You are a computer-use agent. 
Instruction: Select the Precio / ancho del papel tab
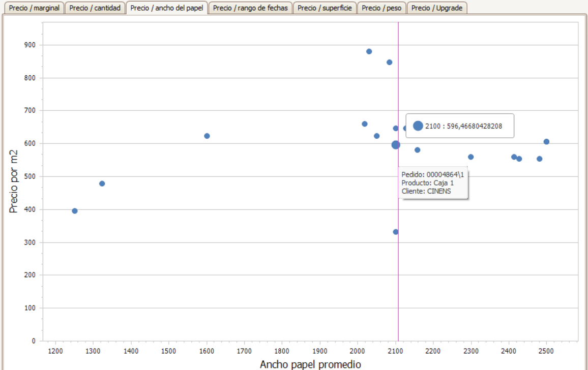pos(167,8)
